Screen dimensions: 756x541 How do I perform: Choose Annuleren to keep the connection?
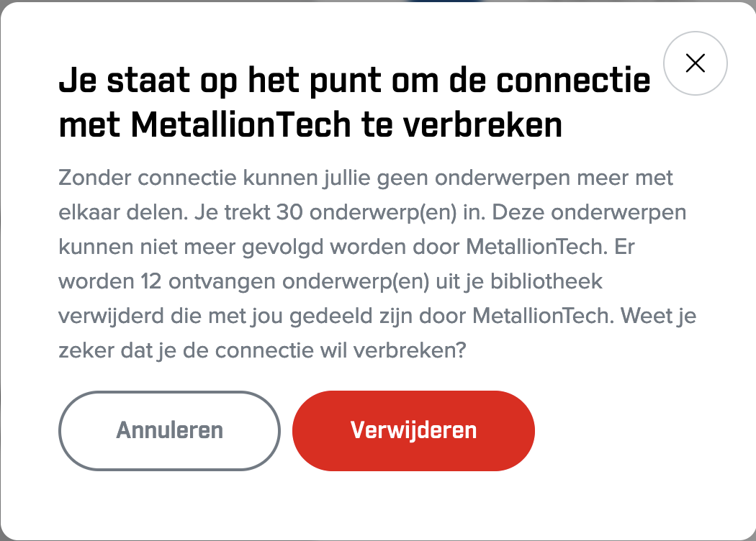pos(168,430)
